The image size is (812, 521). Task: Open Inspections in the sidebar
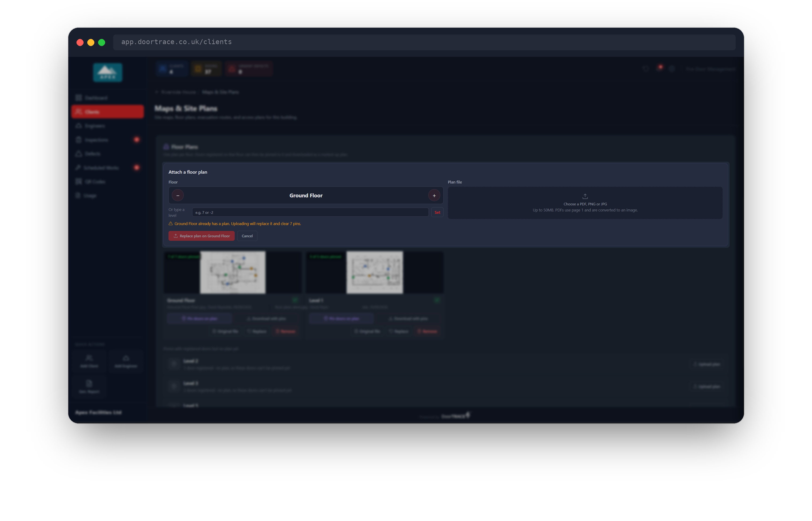click(x=107, y=140)
